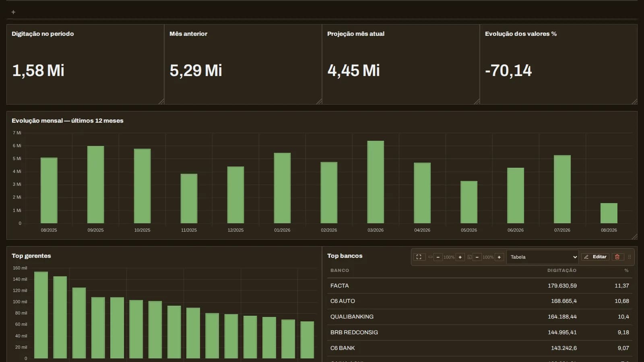The height and width of the screenshot is (362, 644).
Task: Sort by BANCO column header
Action: [340, 270]
